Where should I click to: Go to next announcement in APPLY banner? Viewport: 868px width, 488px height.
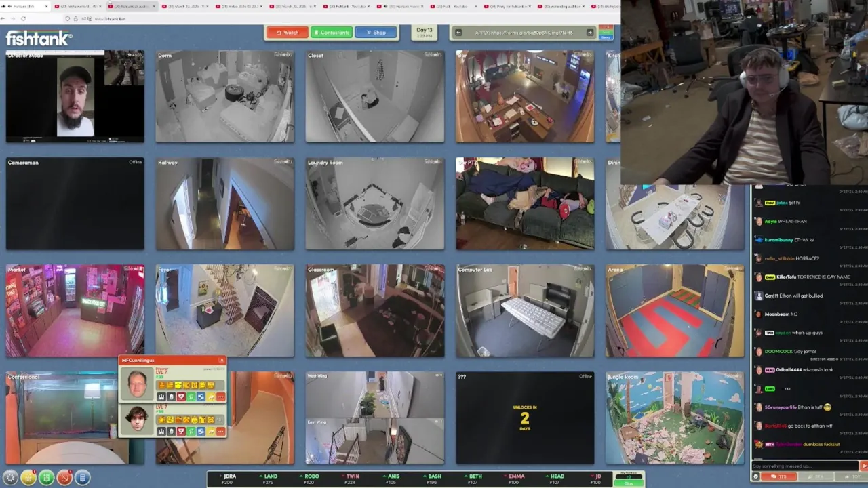(589, 33)
